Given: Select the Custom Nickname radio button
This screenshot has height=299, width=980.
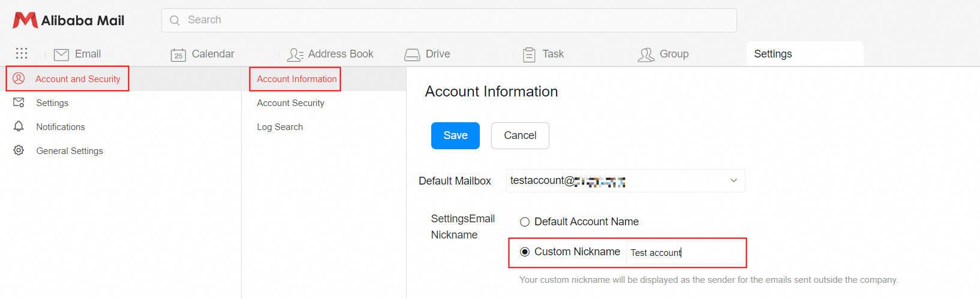Looking at the screenshot, I should (525, 252).
